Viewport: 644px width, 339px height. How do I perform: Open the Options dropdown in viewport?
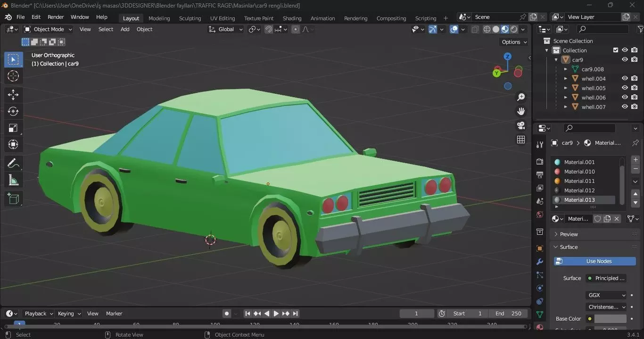tap(514, 42)
